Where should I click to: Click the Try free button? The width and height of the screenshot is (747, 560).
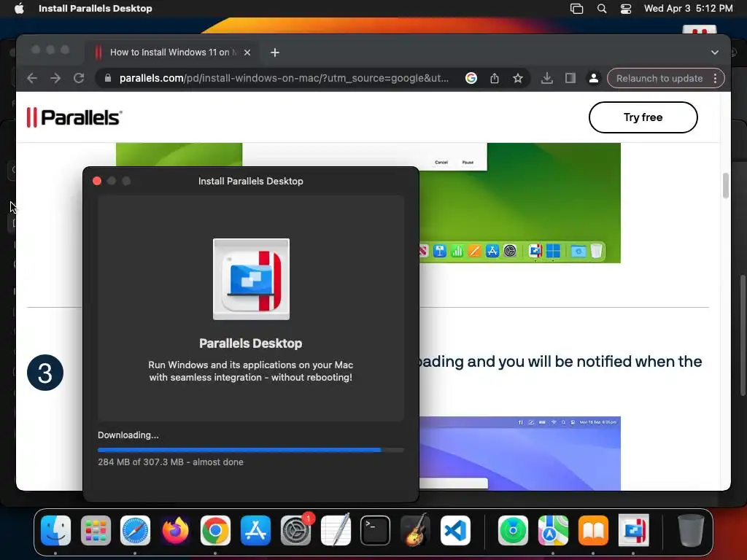pos(643,117)
